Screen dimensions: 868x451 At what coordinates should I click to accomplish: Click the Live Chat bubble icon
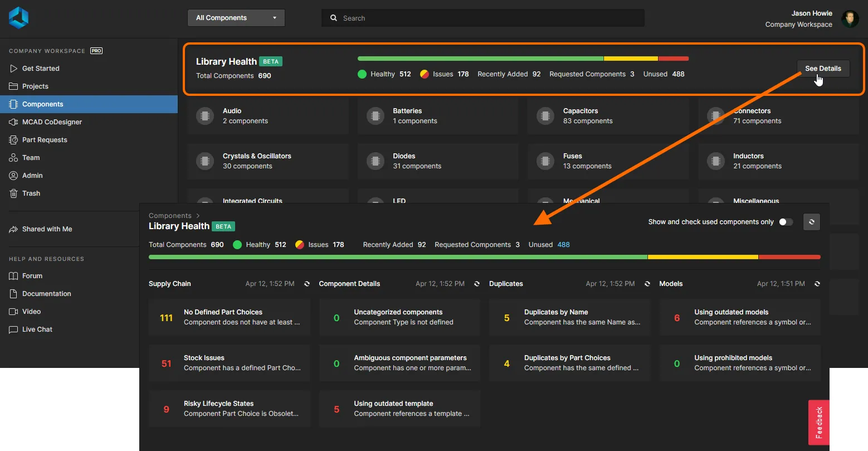pos(13,329)
